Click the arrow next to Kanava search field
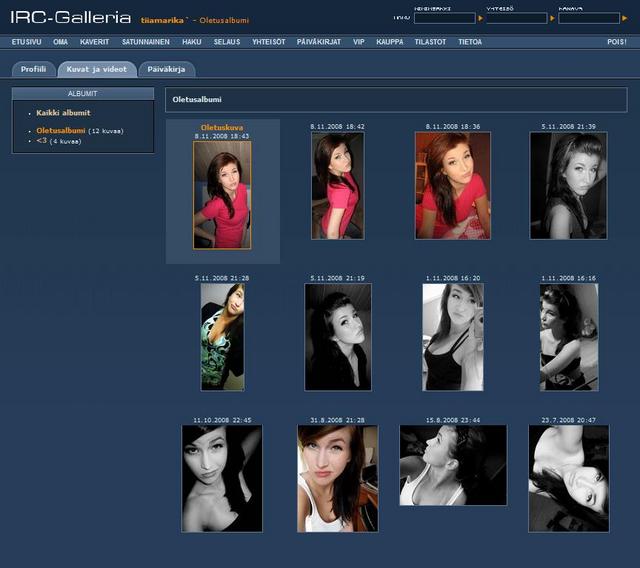640x568 pixels. coord(626,18)
